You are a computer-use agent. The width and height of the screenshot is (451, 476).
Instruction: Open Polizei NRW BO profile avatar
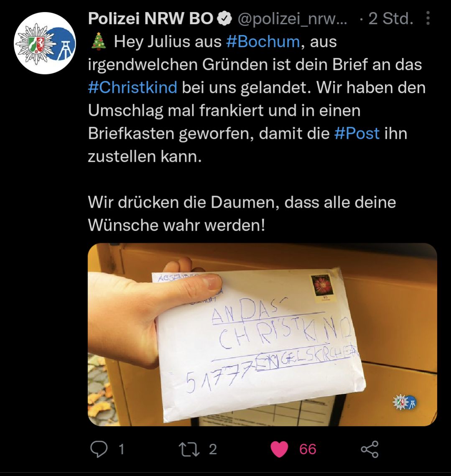pyautogui.click(x=45, y=43)
